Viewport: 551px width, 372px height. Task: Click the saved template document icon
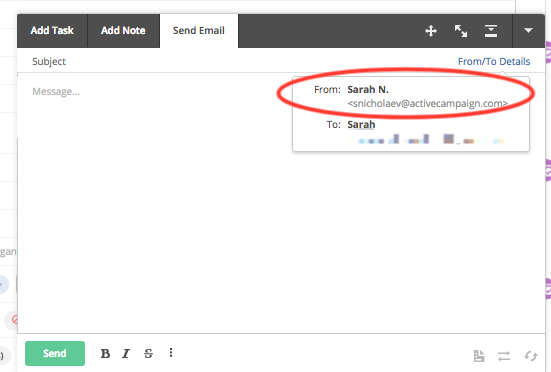479,356
